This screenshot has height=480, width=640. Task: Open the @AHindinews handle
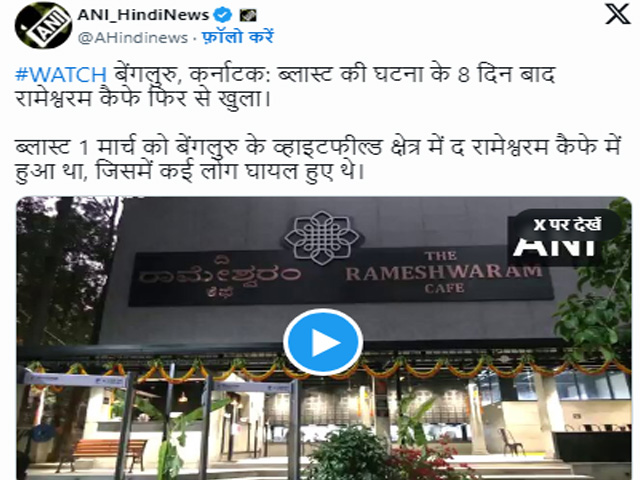pos(133,38)
